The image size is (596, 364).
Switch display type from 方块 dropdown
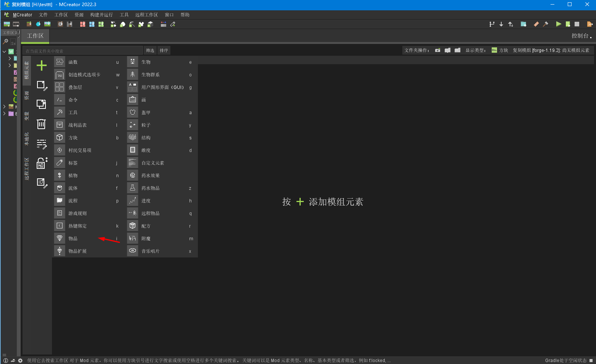tap(500, 50)
